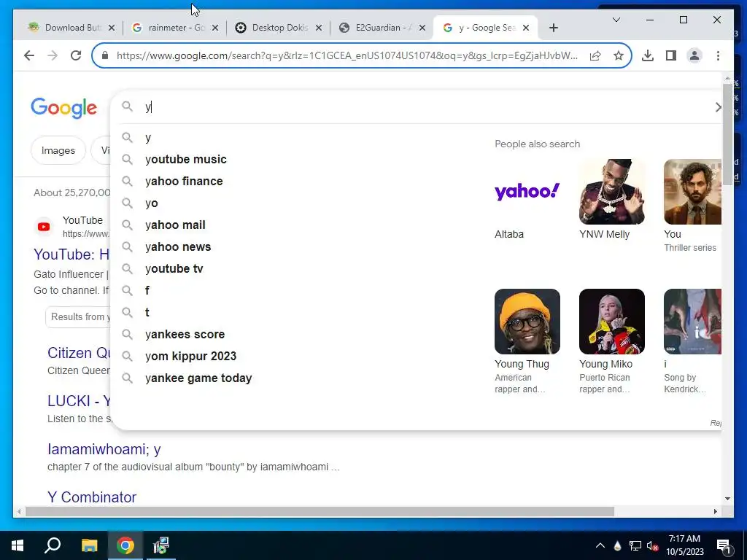Open the taskbar clock showing 7:17 AM

(x=684, y=545)
